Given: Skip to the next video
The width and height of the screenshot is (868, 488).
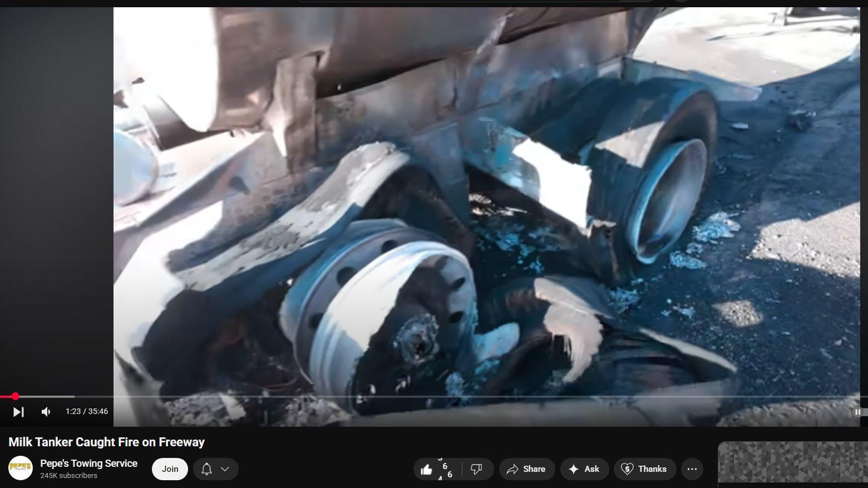Looking at the screenshot, I should [x=18, y=412].
